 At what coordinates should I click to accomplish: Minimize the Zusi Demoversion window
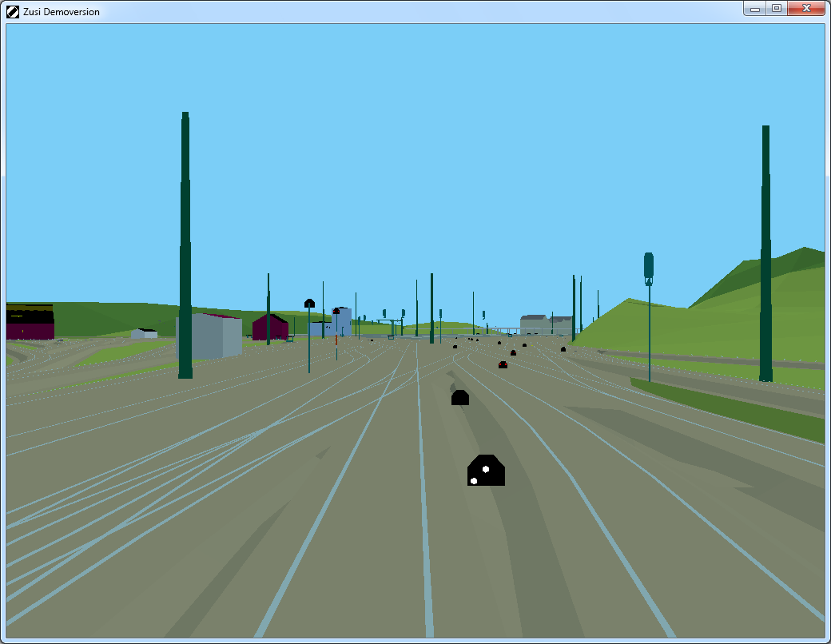coord(754,9)
